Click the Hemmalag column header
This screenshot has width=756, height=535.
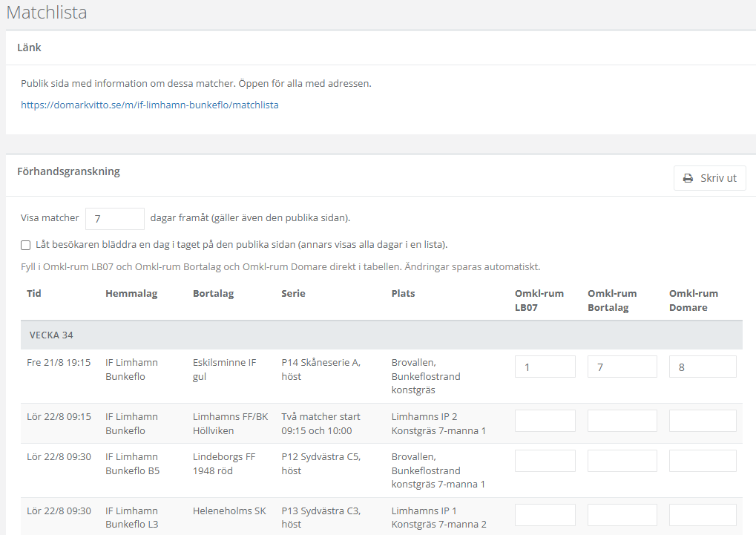tap(131, 293)
